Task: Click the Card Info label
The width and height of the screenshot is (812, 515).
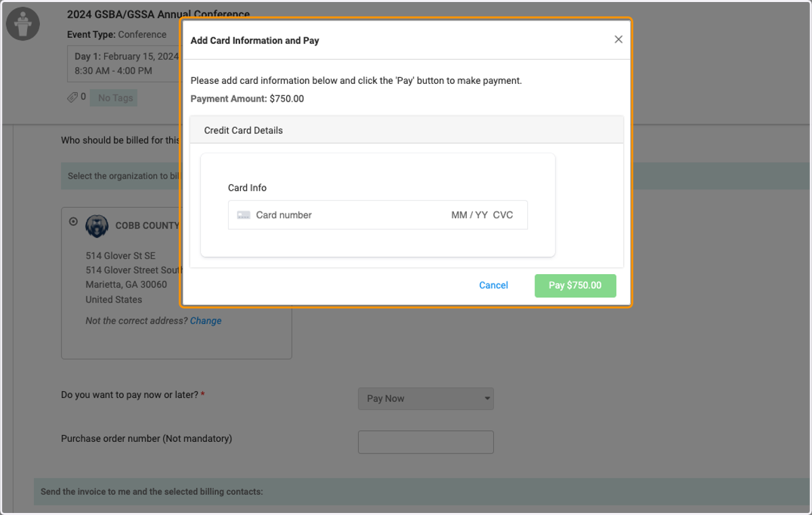Action: click(x=247, y=188)
